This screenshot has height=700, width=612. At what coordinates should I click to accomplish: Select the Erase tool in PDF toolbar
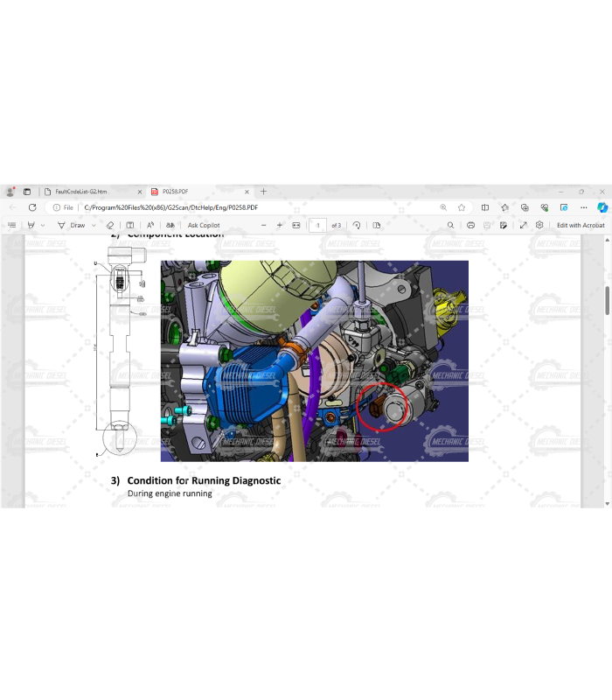click(x=109, y=225)
